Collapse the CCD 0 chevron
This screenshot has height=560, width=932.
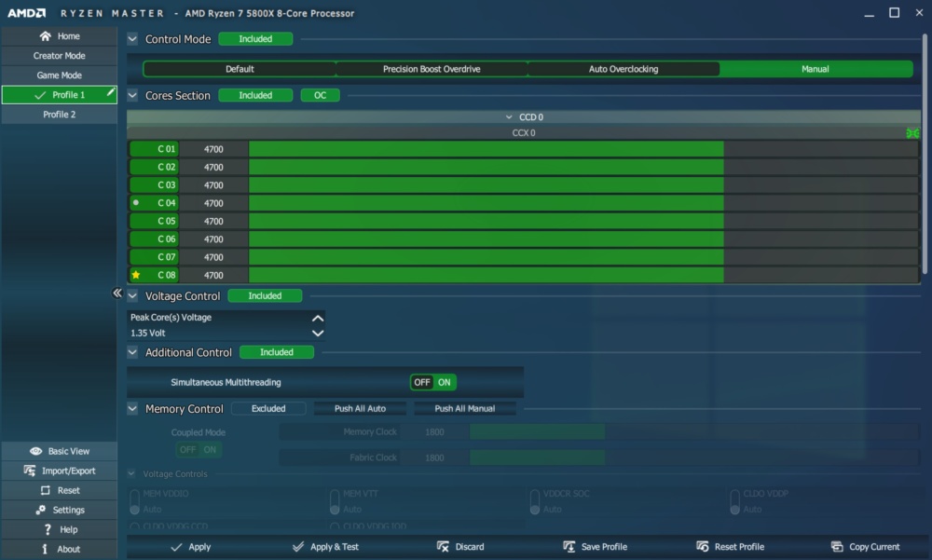click(509, 117)
